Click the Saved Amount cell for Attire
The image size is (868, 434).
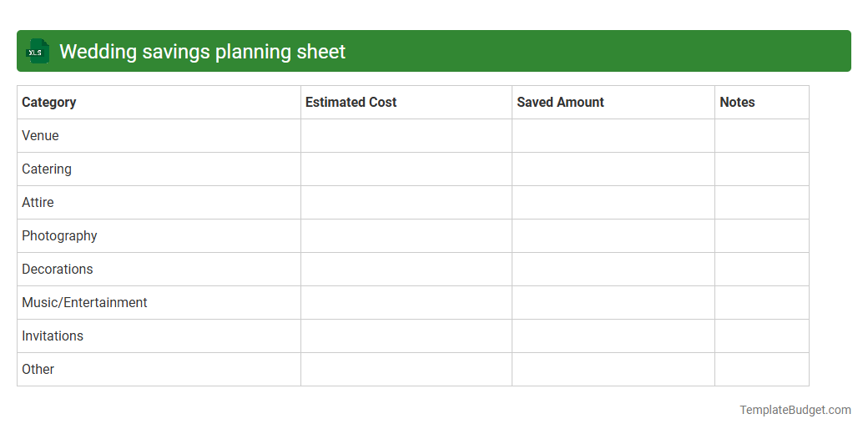(x=613, y=203)
